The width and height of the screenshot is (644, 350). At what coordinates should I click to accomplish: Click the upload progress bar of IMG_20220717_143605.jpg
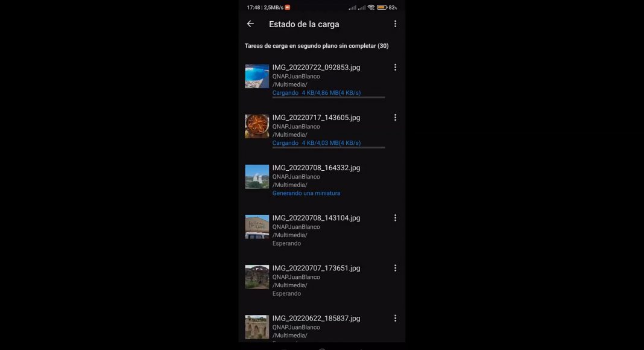(329, 147)
